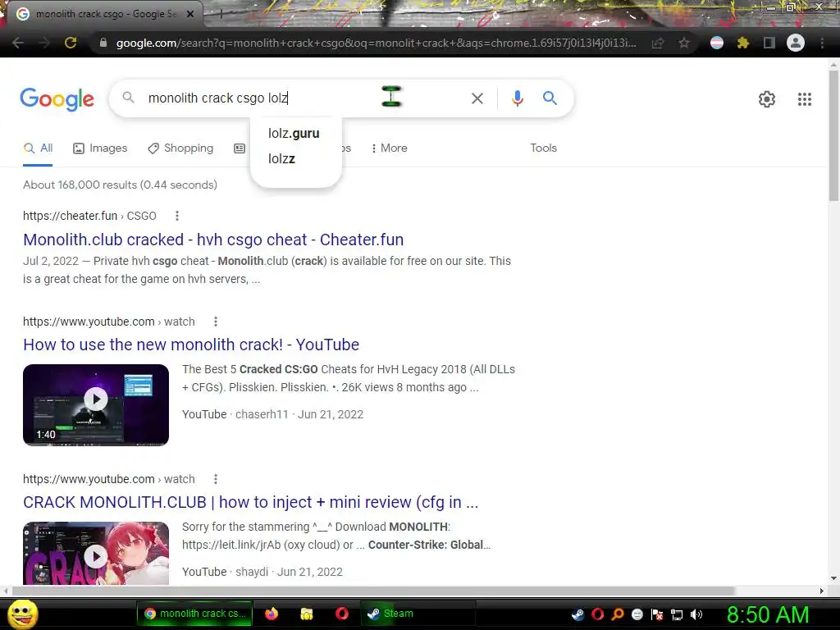Open Google apps grid
This screenshot has height=630, width=840.
[804, 99]
